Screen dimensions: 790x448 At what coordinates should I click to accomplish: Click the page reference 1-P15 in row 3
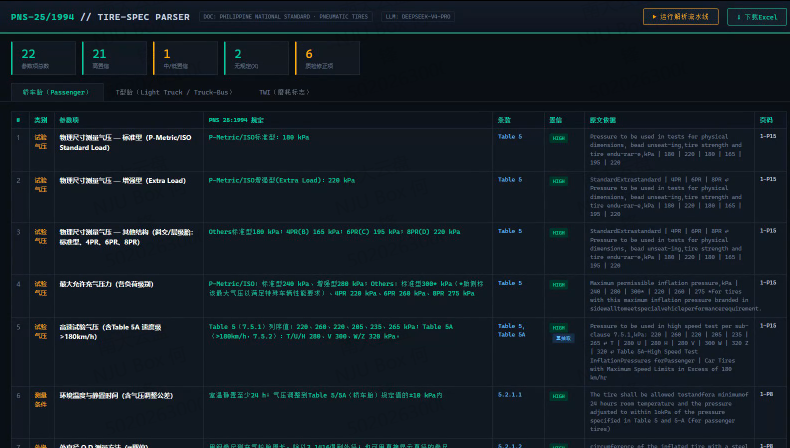[768, 231]
